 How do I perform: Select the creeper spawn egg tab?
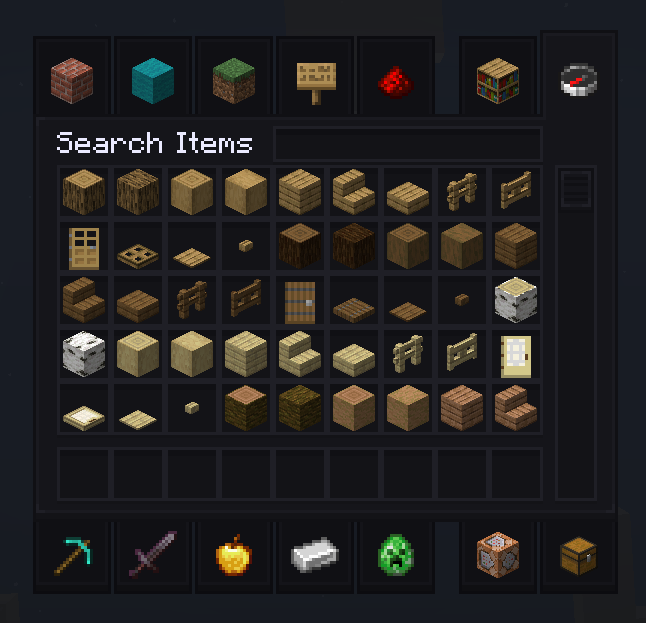click(x=396, y=557)
